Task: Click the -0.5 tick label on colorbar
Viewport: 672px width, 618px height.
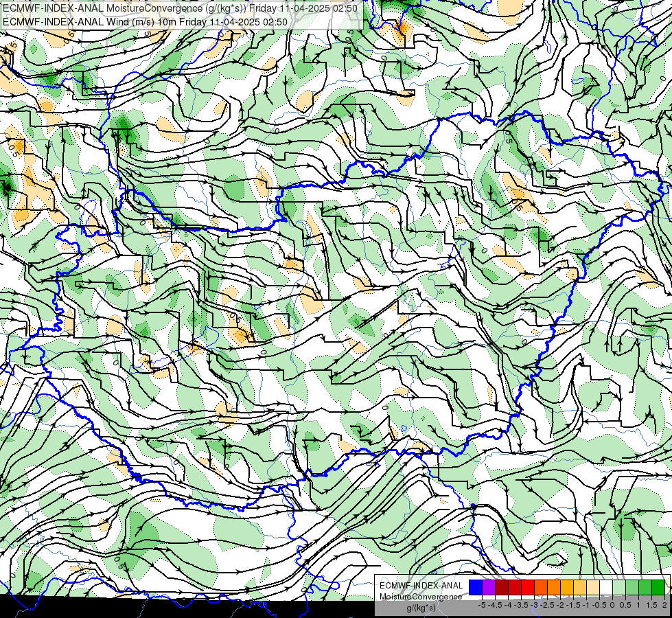Action: click(599, 605)
